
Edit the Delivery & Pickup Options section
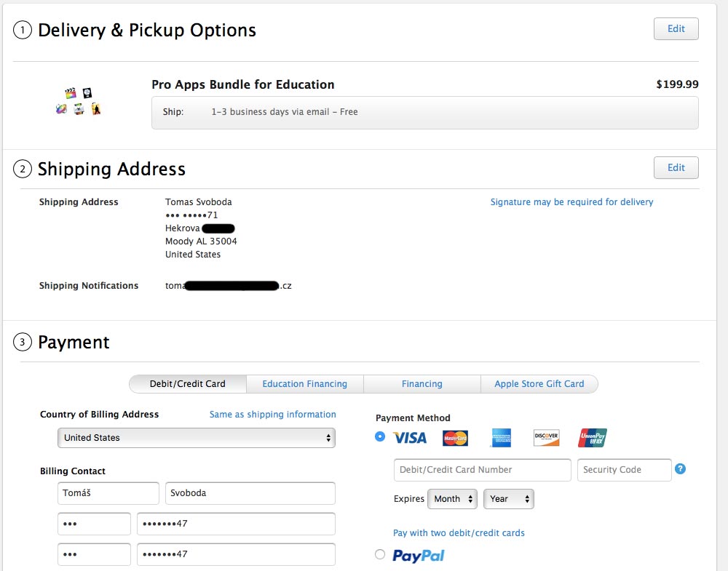point(676,29)
